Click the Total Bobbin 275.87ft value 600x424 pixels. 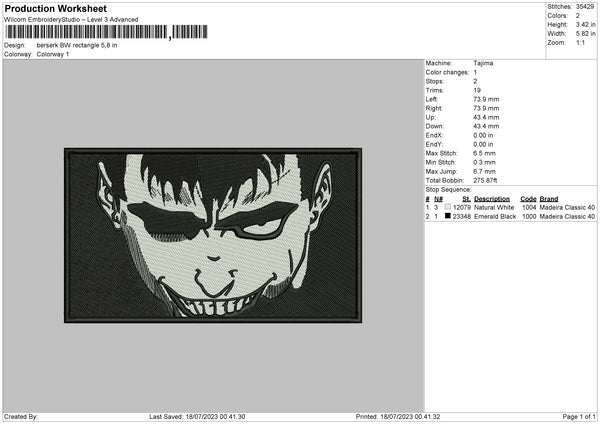pos(487,178)
